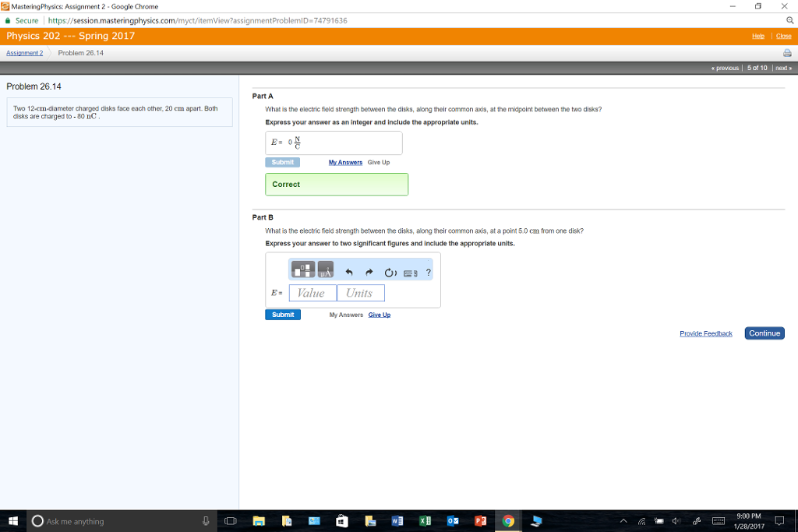
Task: Open Task View in the taskbar
Action: tap(231, 521)
